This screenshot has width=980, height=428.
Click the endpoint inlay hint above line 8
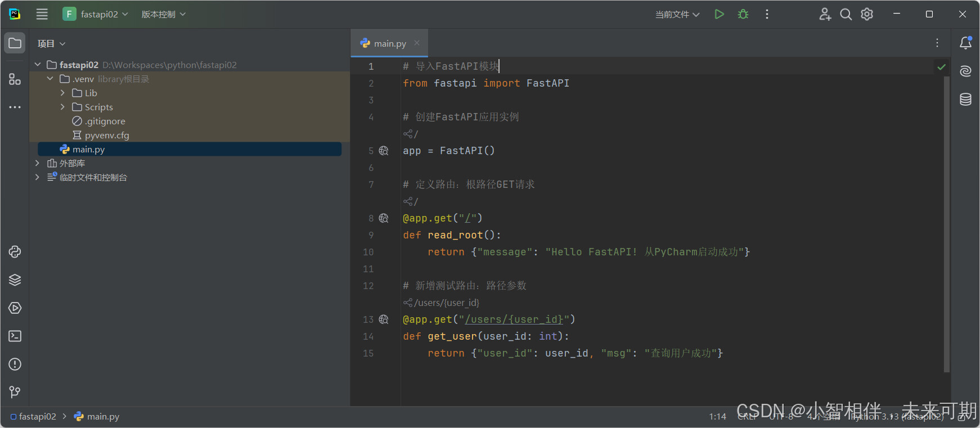411,201
